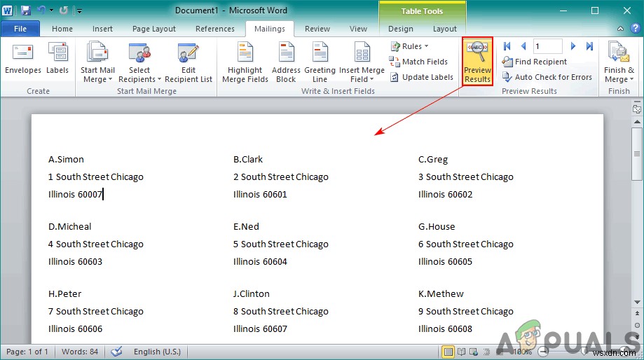
Task: Click the zoom out button
Action: [543, 352]
